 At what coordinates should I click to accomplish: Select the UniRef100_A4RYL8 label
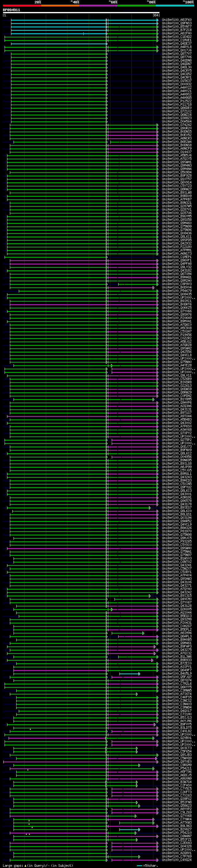[x=177, y=47]
